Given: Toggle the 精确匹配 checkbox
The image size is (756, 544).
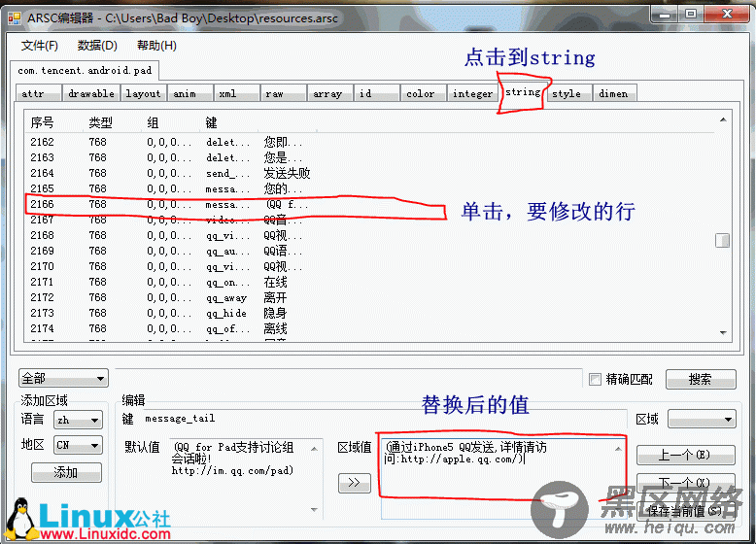Looking at the screenshot, I should click(596, 379).
